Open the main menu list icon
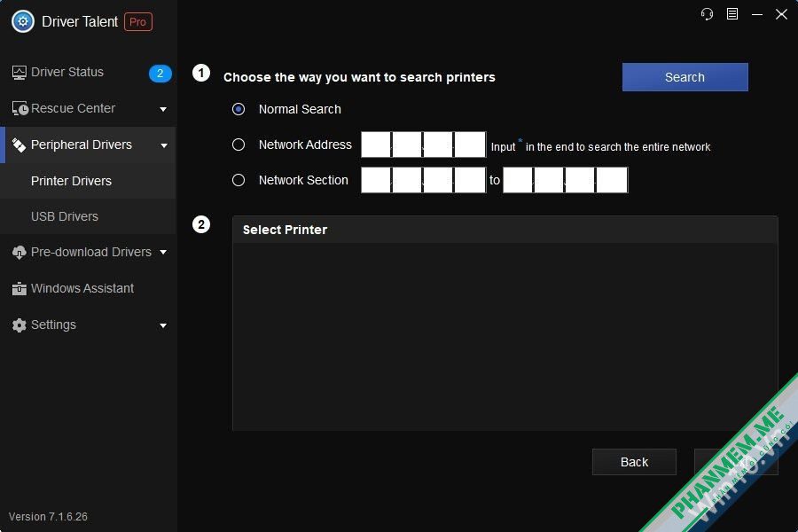The height and width of the screenshot is (532, 798). pos(732,14)
